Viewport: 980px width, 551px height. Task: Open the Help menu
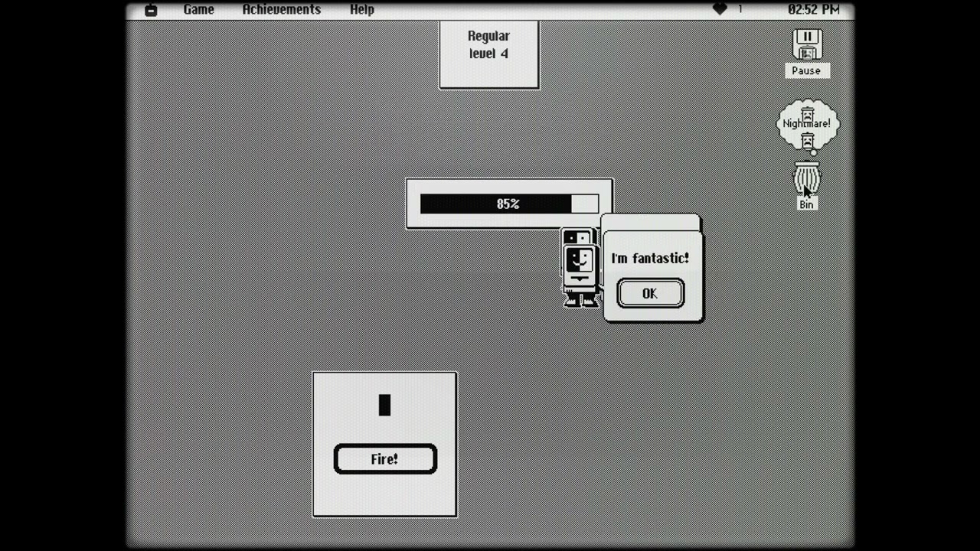pyautogui.click(x=361, y=9)
